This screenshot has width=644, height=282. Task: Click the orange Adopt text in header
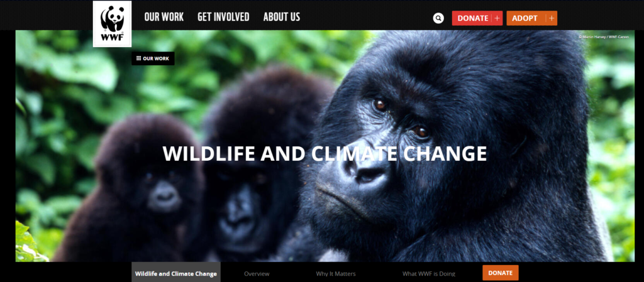click(x=525, y=18)
